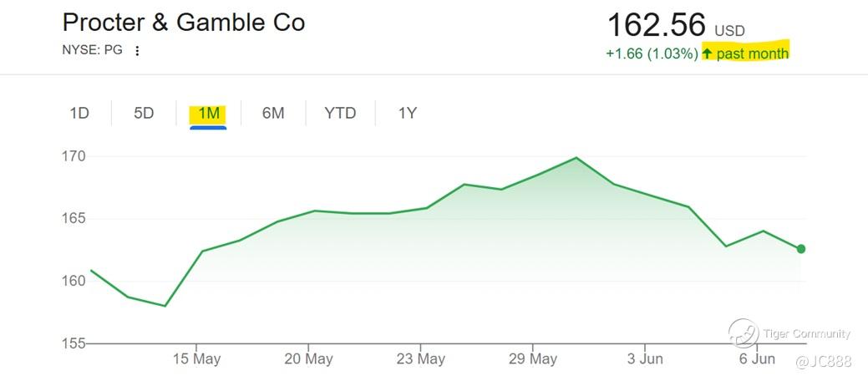Click the 162.56 price value

tap(657, 25)
